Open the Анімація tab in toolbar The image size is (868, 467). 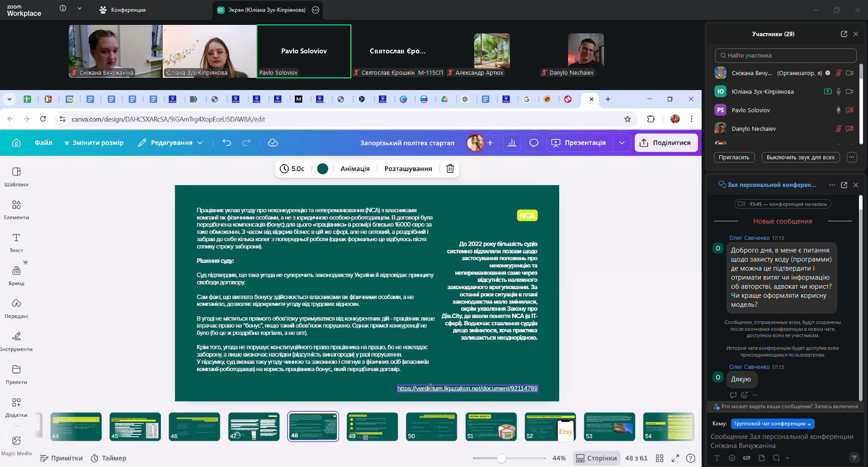[x=355, y=169]
